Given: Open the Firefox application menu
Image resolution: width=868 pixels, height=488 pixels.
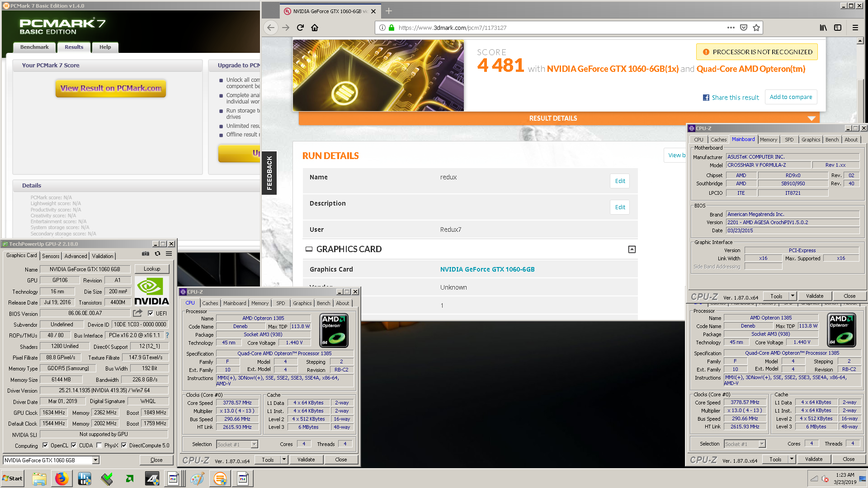Looking at the screenshot, I should (x=855, y=28).
